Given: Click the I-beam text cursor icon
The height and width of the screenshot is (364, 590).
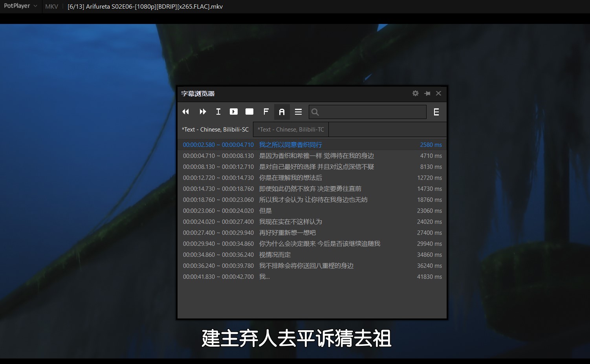Looking at the screenshot, I should click(x=218, y=112).
